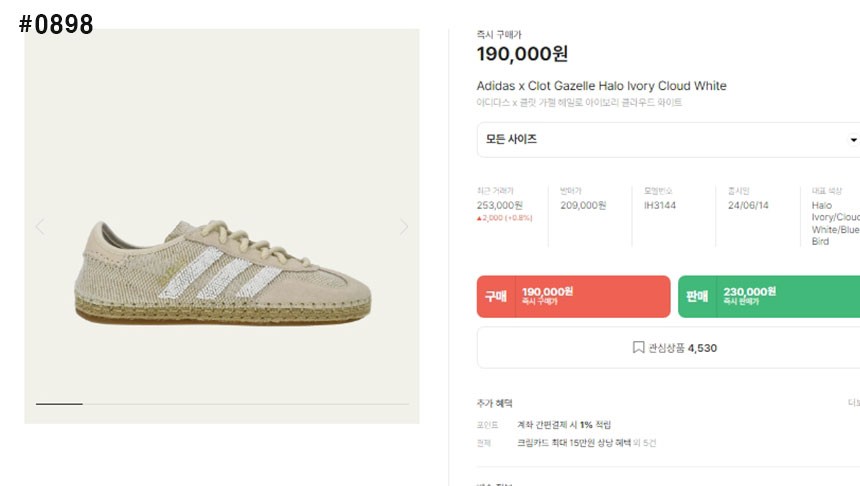The height and width of the screenshot is (486, 860).
Task: Show the previous product image
Action: coord(40,227)
